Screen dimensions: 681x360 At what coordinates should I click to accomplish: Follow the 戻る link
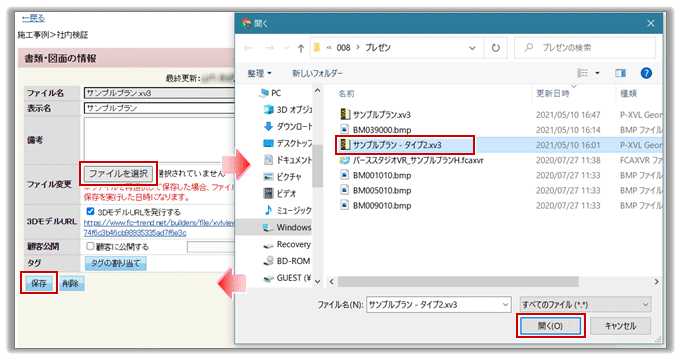(33, 18)
